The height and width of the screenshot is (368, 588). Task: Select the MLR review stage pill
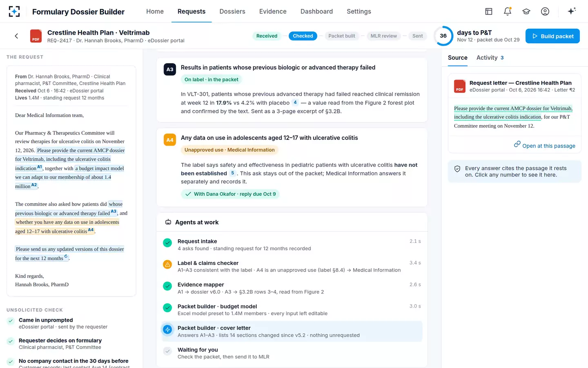(383, 36)
